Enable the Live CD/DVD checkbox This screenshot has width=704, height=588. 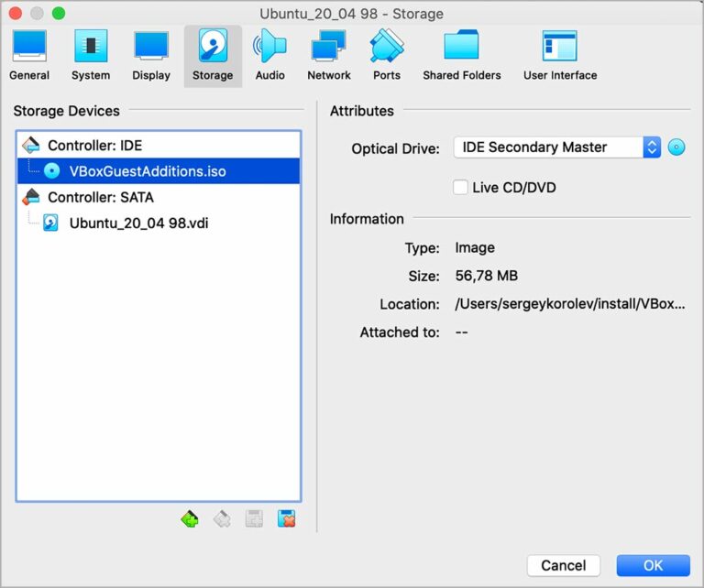461,188
